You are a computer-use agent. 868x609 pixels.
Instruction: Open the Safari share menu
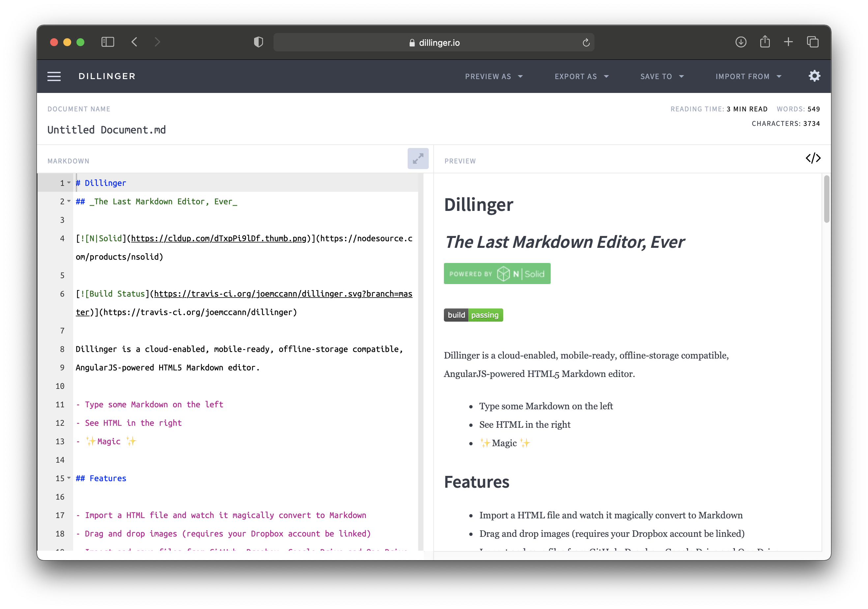[x=765, y=42]
